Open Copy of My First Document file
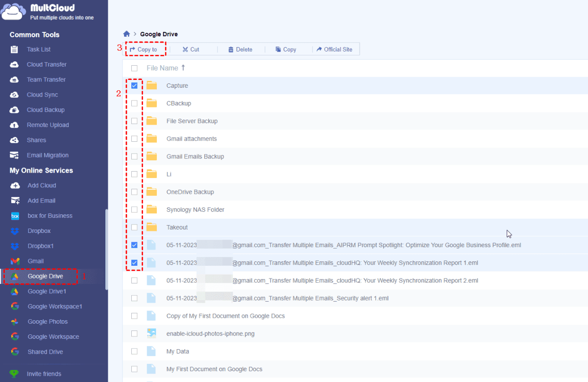Viewport: 588px width, 382px height. [225, 316]
